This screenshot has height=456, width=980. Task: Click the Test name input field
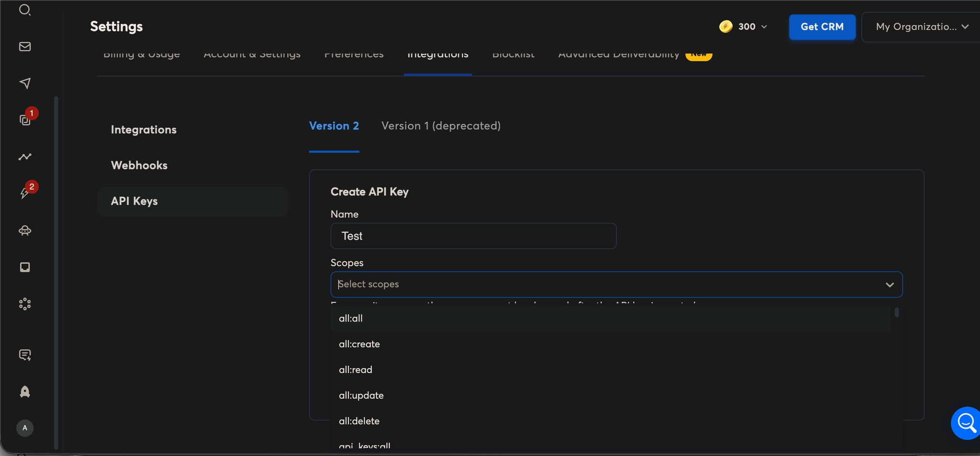(473, 236)
